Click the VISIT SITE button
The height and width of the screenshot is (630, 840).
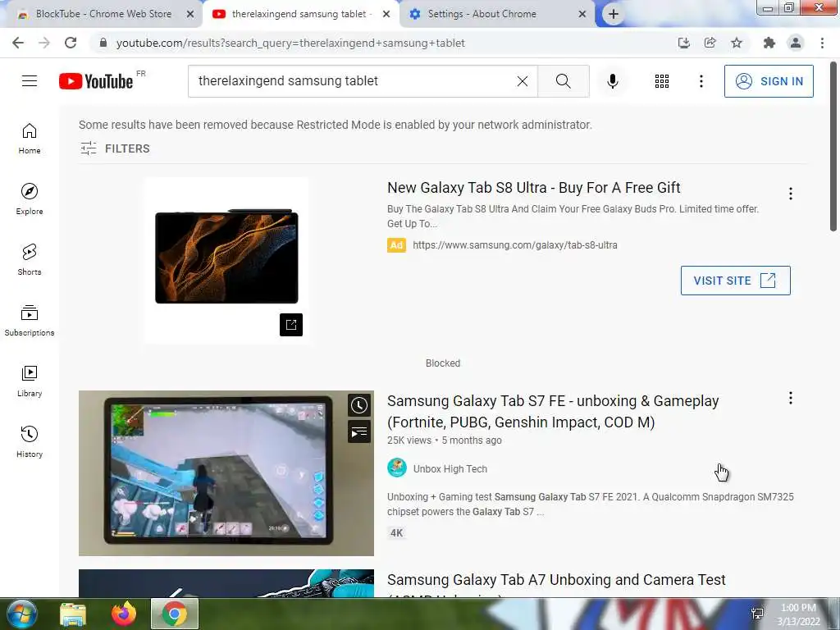[x=735, y=281]
